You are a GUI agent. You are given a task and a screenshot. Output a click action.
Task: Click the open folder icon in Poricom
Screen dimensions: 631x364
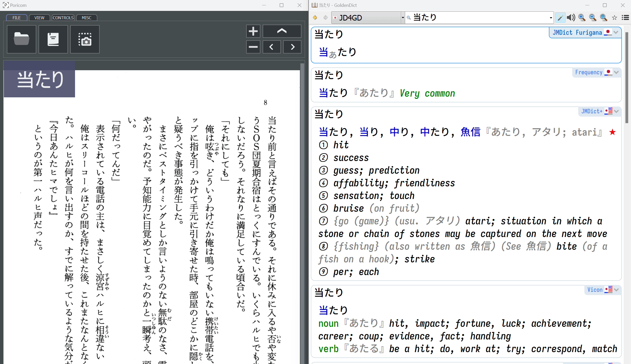point(22,39)
